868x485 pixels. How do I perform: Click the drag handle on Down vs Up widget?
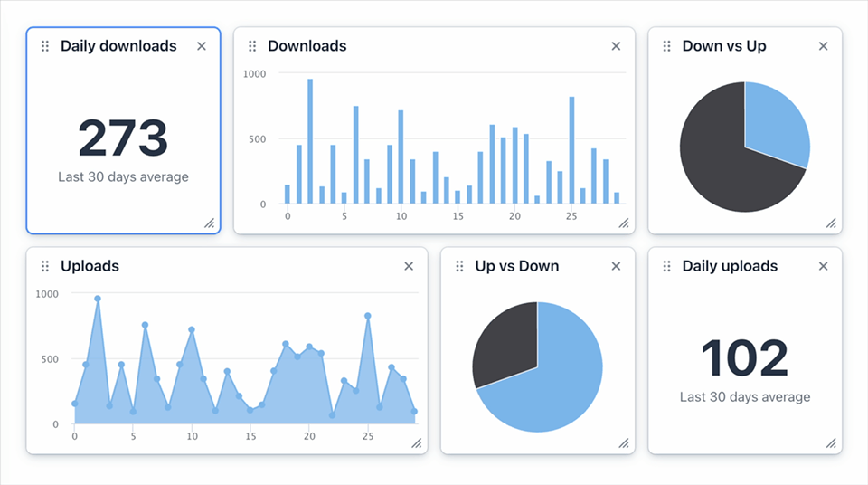[x=667, y=46]
